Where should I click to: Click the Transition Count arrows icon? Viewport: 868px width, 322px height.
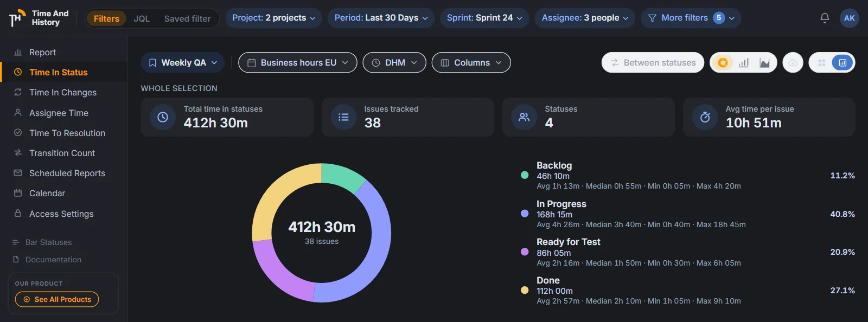point(18,152)
